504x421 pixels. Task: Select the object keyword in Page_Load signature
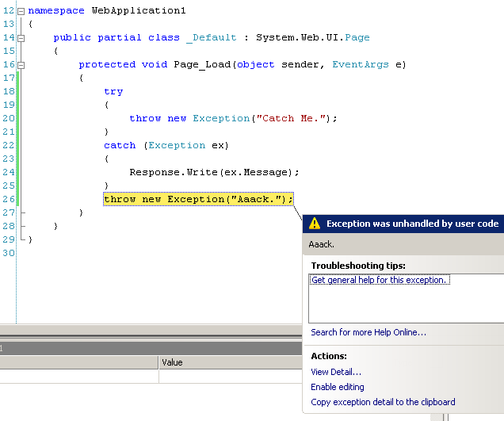[256, 65]
